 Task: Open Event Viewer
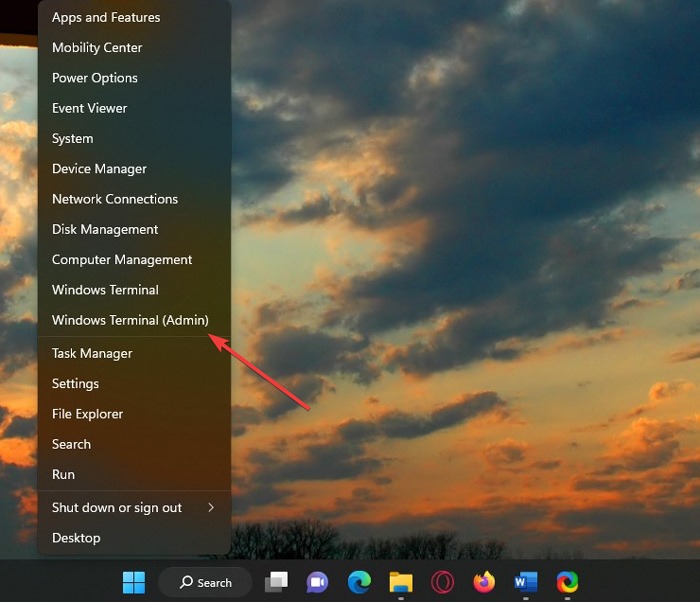tap(134, 109)
